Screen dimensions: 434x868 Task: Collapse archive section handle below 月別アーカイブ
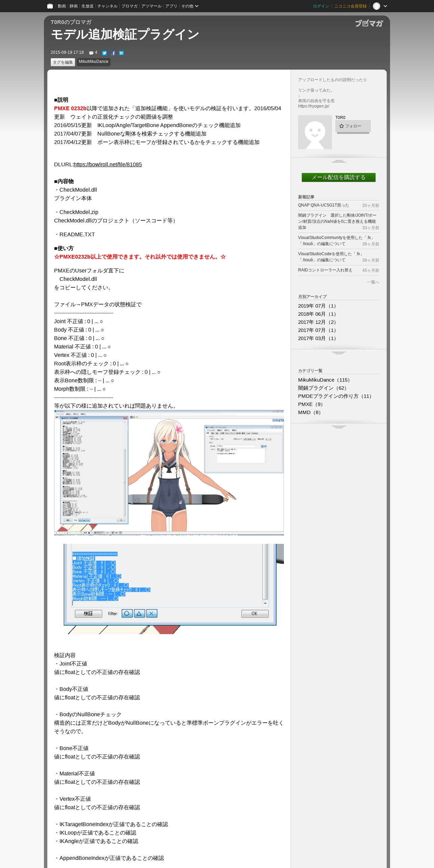pos(339,353)
